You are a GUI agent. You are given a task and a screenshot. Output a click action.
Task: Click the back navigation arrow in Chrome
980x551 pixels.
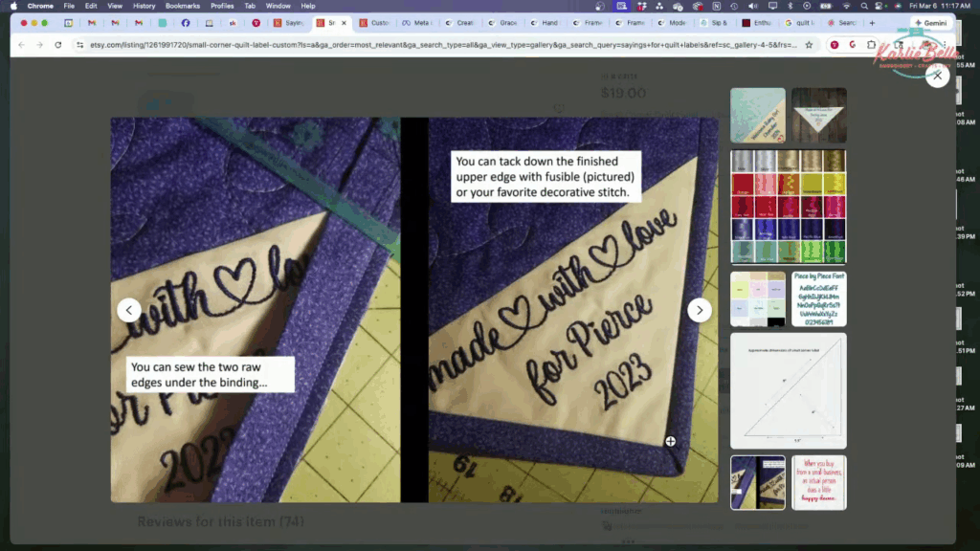point(22,45)
